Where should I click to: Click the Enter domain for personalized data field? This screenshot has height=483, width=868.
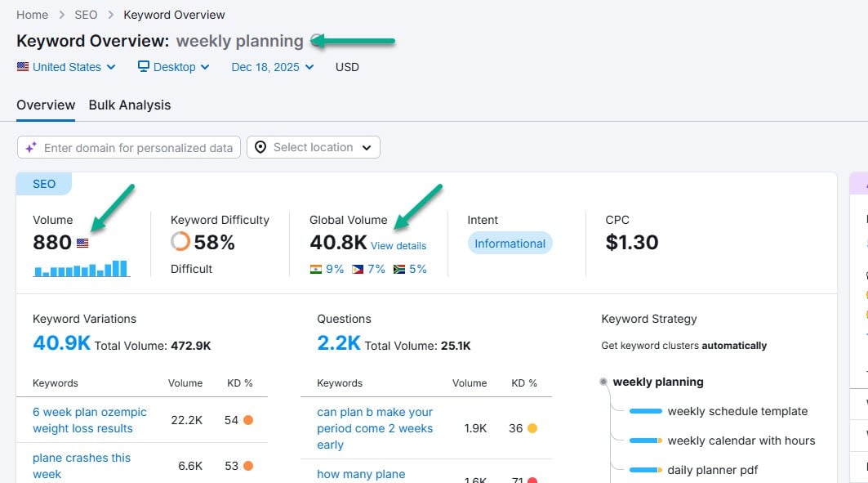coord(129,147)
